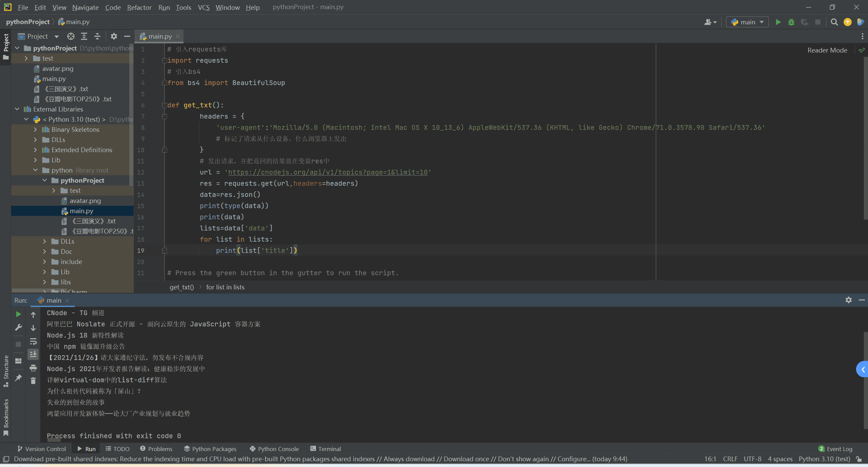Image resolution: width=868 pixels, height=467 pixels.
Task: Expand all in Project tool window
Action: pyautogui.click(x=84, y=36)
